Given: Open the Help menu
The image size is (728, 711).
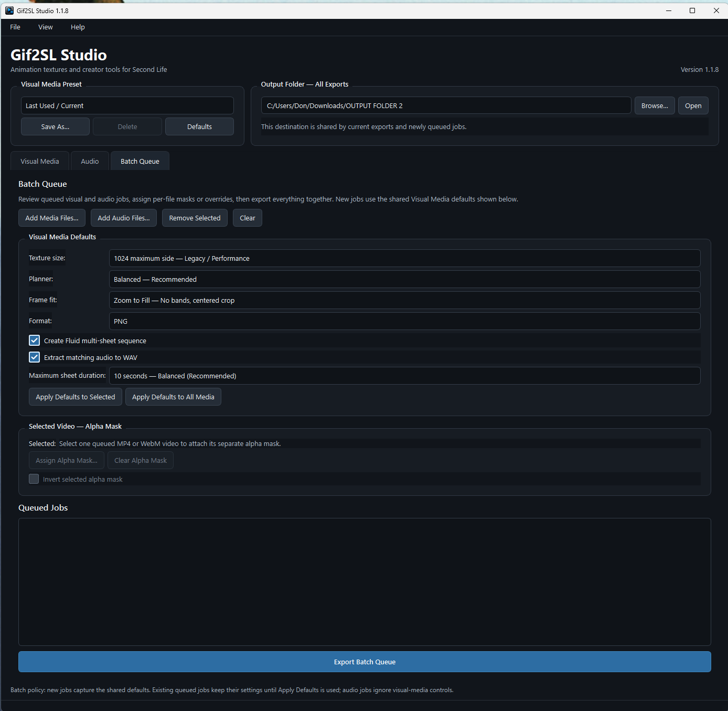Looking at the screenshot, I should [78, 27].
